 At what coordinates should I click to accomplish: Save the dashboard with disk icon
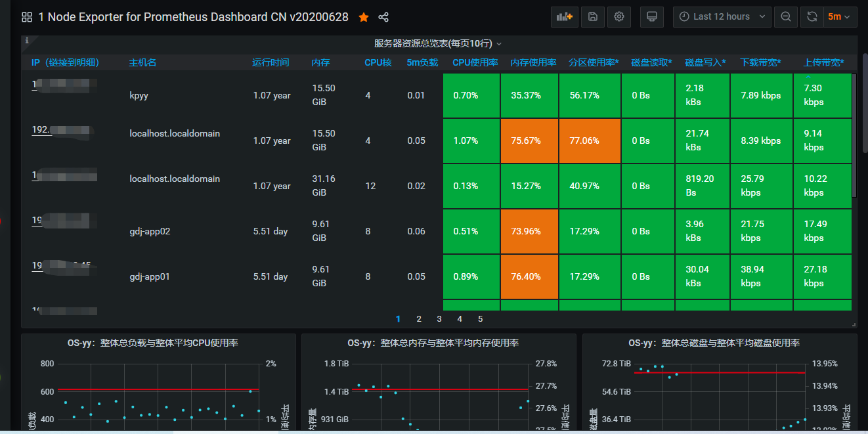[593, 16]
